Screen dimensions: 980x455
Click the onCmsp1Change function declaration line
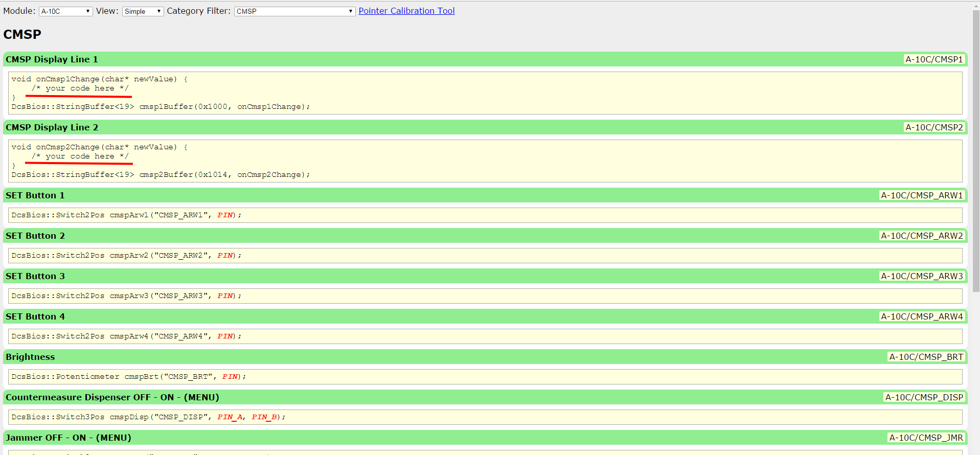tap(100, 79)
